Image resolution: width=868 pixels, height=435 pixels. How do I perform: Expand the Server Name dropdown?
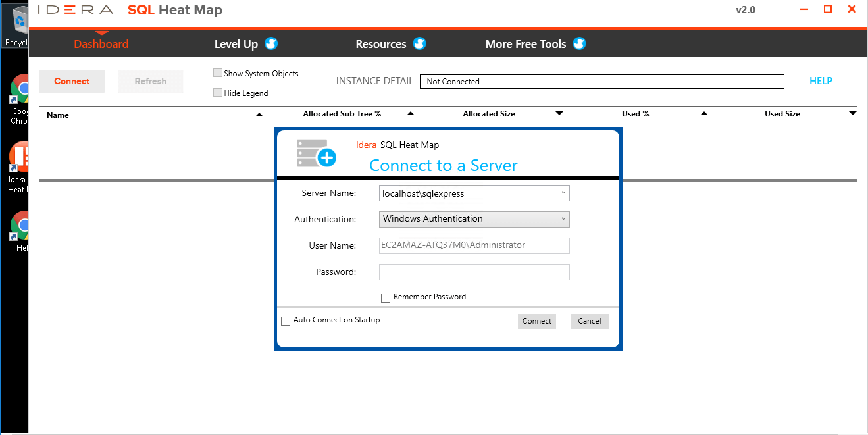(x=563, y=193)
